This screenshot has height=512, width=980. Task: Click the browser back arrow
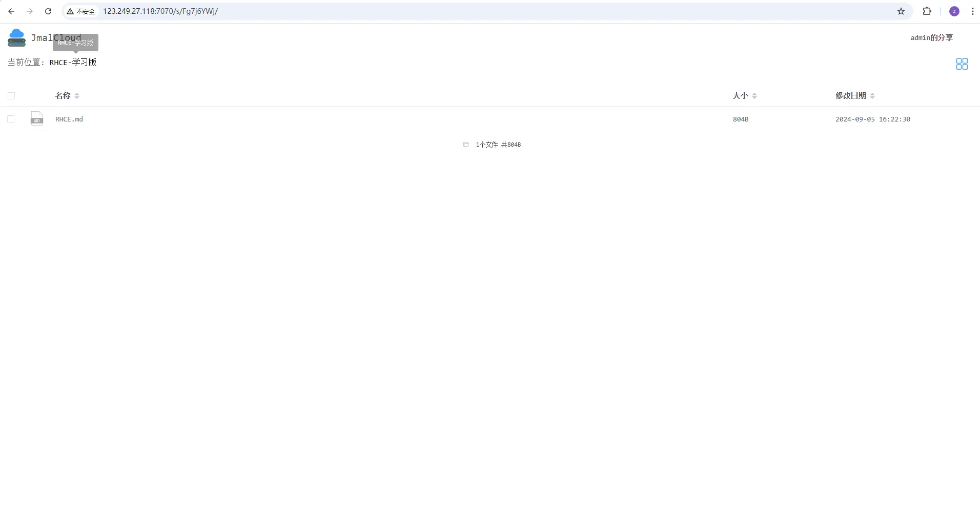11,11
